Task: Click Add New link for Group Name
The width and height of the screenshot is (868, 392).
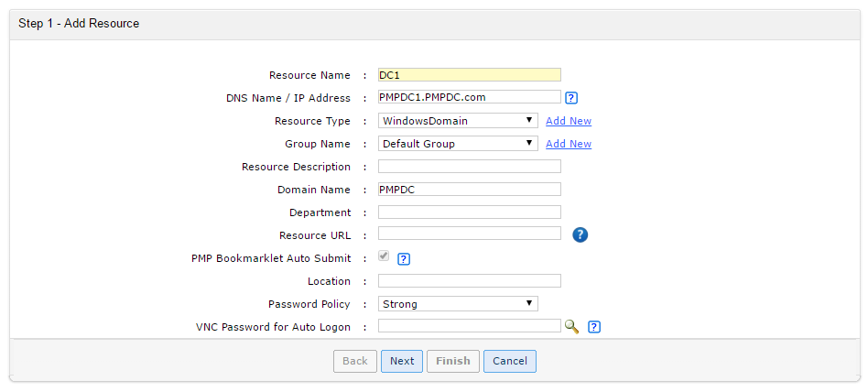Action: click(x=569, y=144)
